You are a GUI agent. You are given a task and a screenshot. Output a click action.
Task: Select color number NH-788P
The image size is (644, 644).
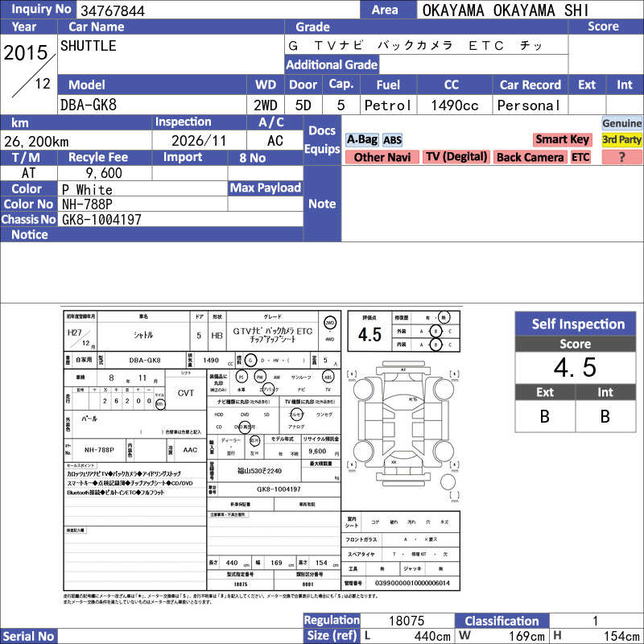click(87, 204)
